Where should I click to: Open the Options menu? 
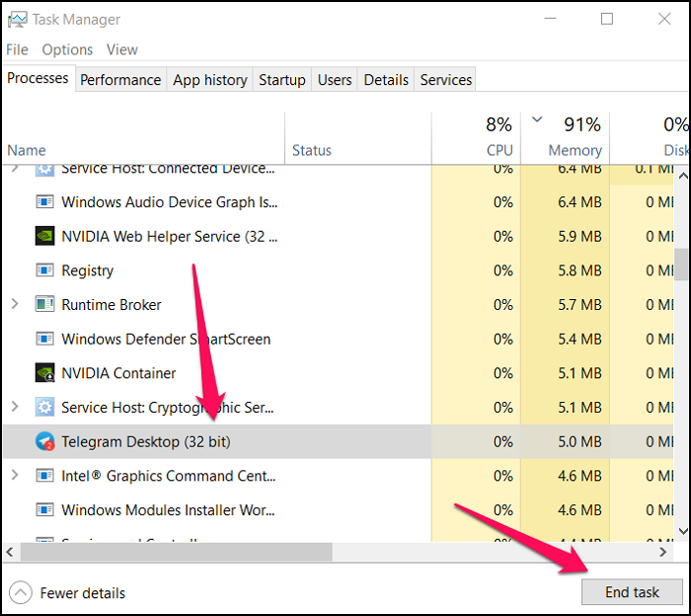pyautogui.click(x=67, y=49)
